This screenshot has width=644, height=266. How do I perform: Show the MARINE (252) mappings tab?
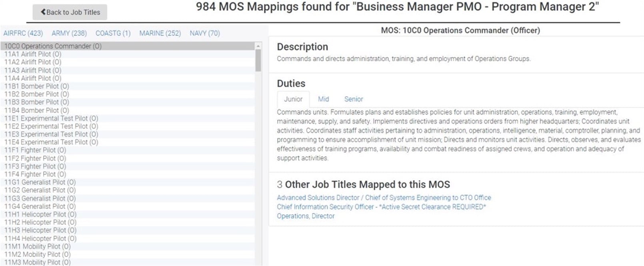tap(160, 33)
